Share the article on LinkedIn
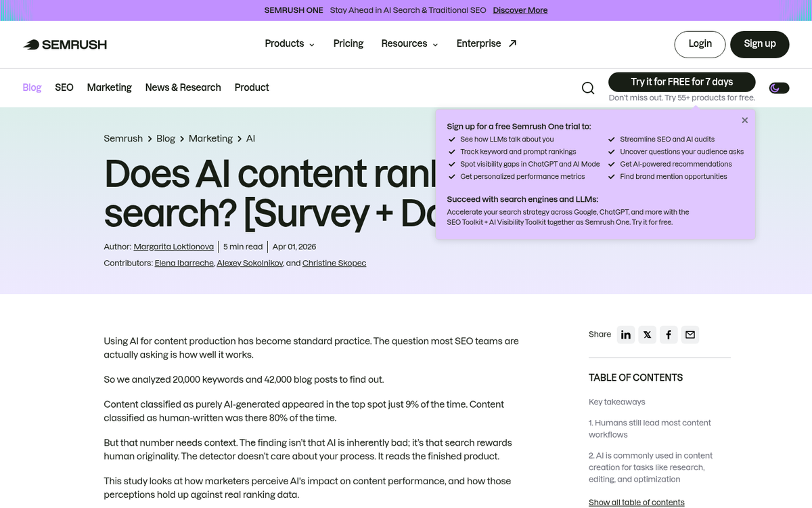This screenshot has height=508, width=812. pyautogui.click(x=625, y=335)
